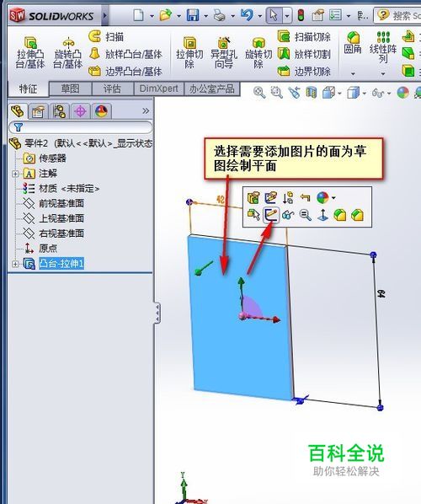
Task: Click Sketch icon in context toolbar
Action: point(271,214)
